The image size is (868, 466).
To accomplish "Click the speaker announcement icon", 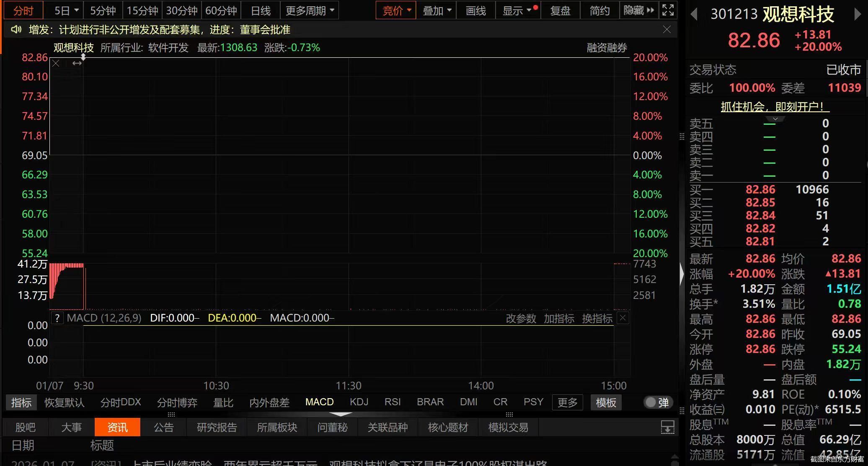I will [x=16, y=29].
